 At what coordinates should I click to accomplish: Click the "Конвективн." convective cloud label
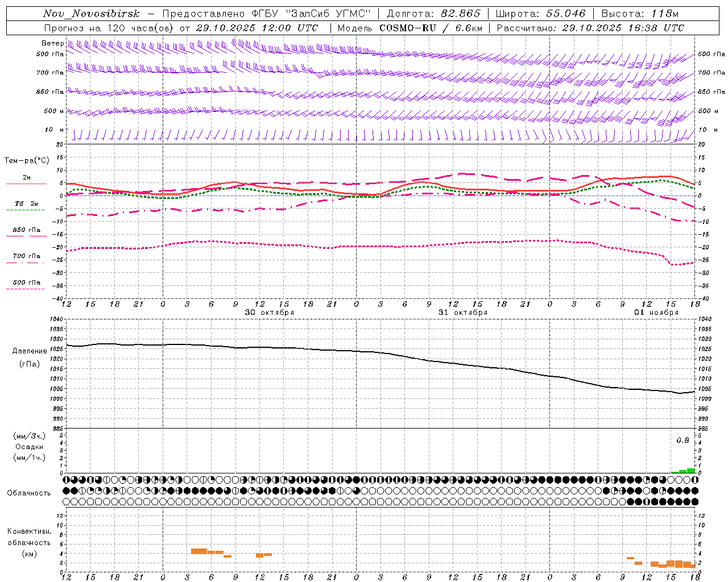29,531
